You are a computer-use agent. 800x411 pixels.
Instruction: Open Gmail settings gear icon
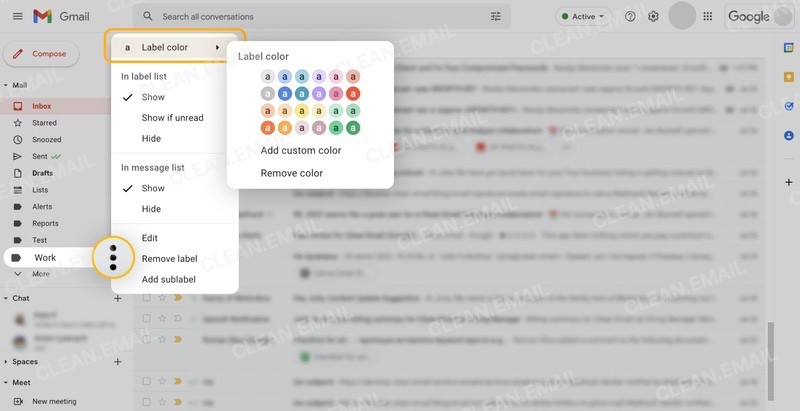[653, 17]
